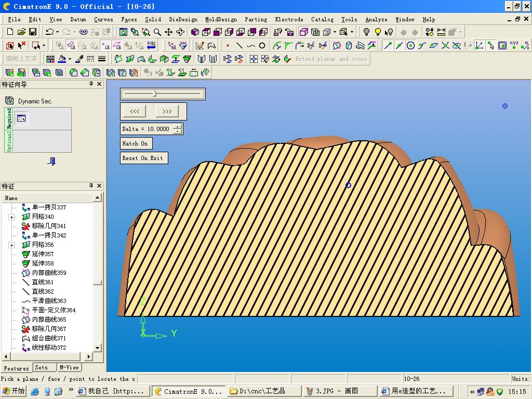The image size is (532, 399).
Task: Toggle the Center point snap filter
Action: tap(410, 45)
